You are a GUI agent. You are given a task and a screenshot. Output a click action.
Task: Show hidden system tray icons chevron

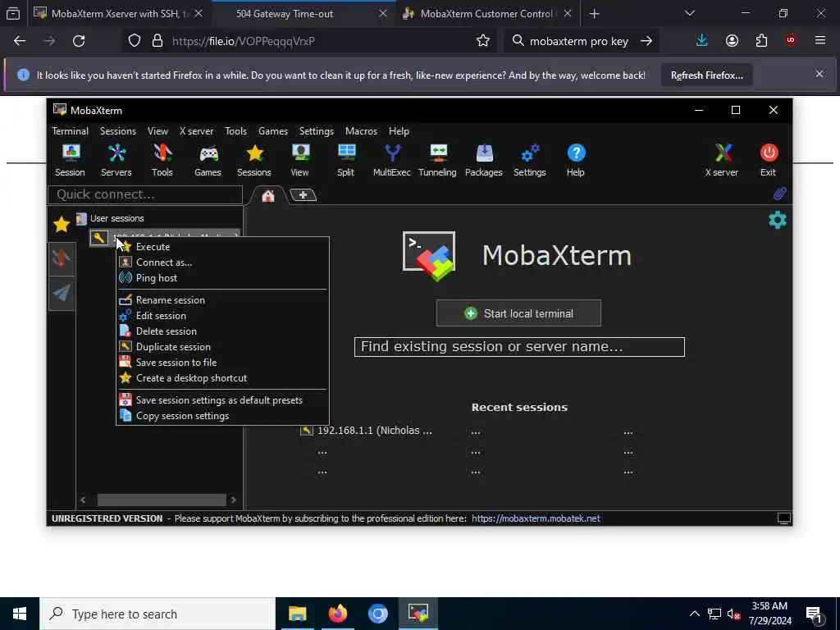[694, 614]
